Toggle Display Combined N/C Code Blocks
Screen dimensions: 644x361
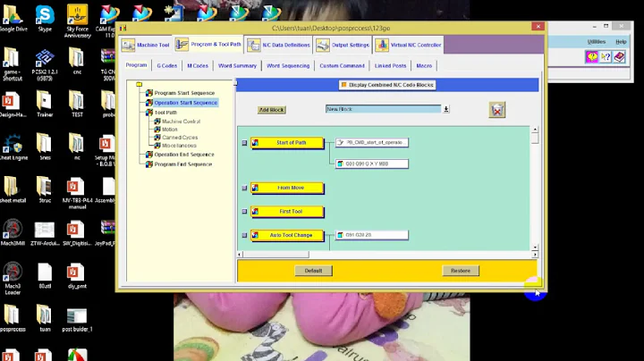click(x=387, y=85)
